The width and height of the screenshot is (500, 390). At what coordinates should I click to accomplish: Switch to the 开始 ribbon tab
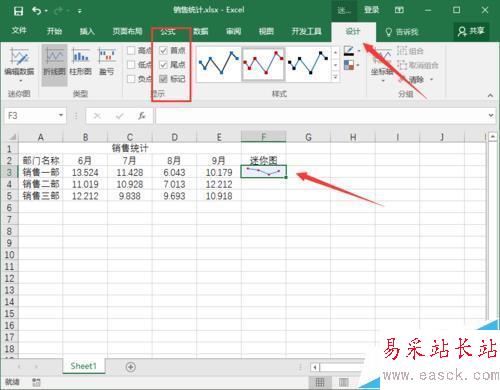click(54, 31)
